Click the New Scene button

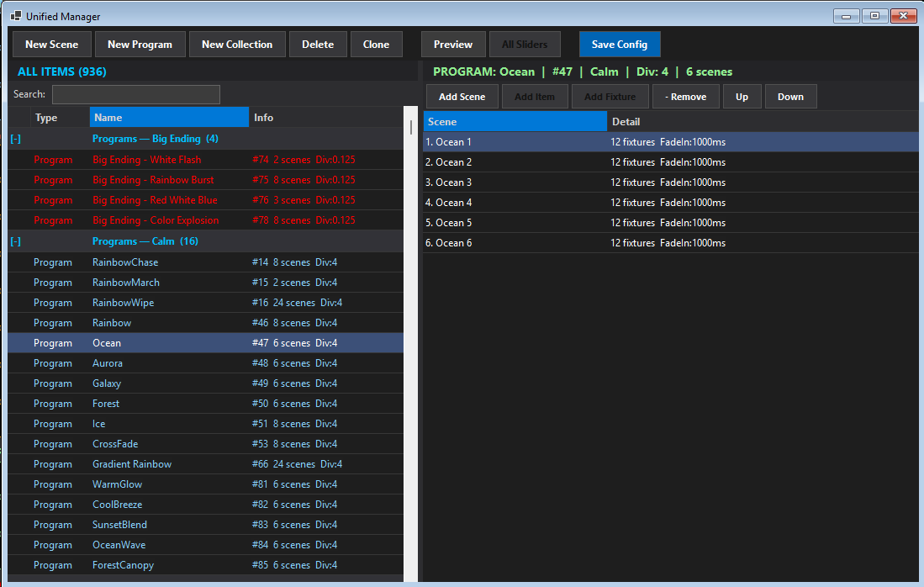51,45
